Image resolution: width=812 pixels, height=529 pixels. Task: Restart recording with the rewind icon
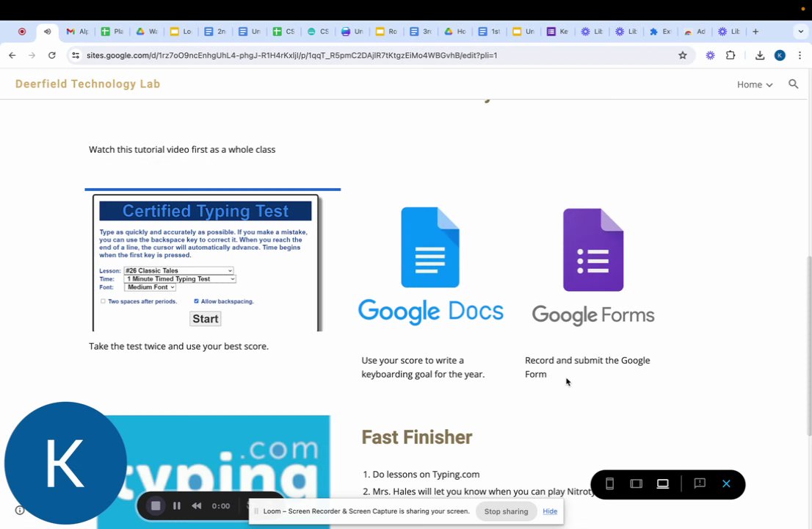196,505
